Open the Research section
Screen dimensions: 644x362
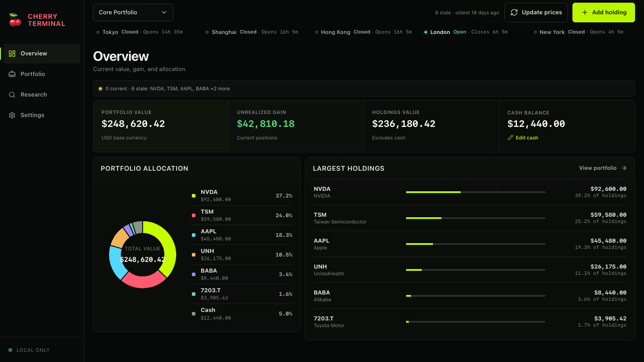tap(42, 95)
